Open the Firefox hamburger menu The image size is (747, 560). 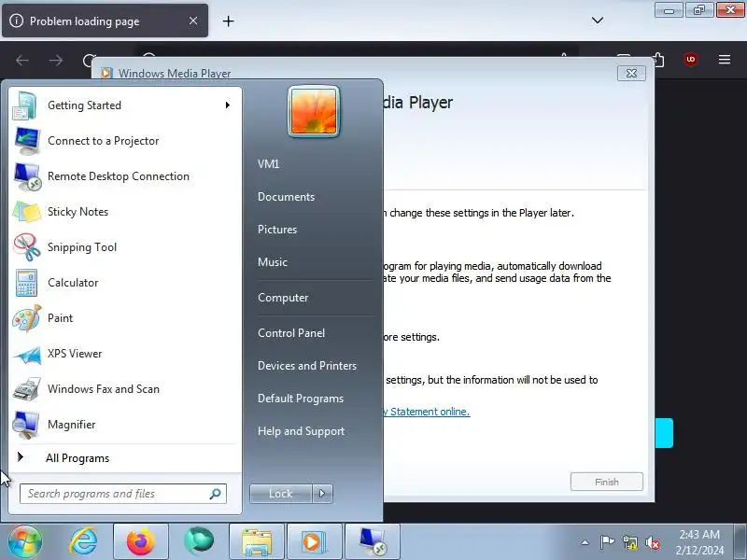[x=725, y=60]
